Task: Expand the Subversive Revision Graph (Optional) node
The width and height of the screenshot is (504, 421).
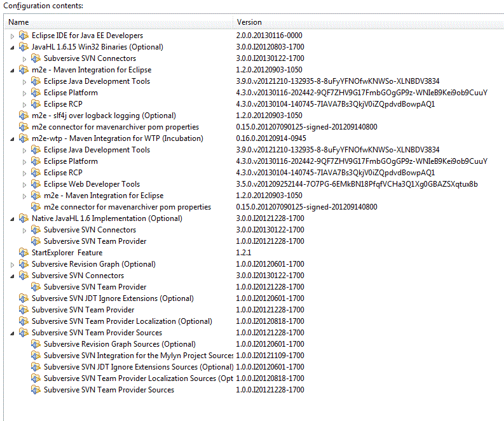Action: point(12,265)
